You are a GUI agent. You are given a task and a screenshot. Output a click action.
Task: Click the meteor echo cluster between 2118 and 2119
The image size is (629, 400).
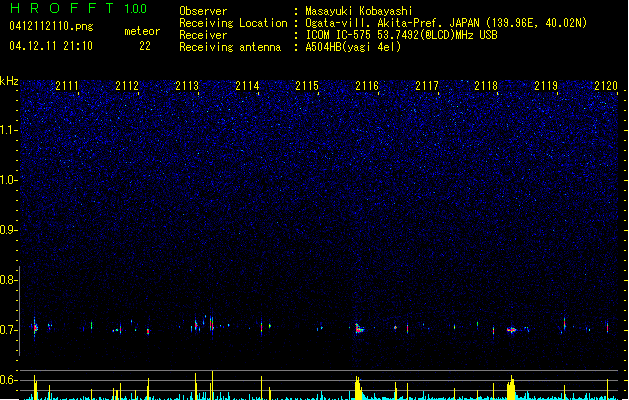pos(512,330)
